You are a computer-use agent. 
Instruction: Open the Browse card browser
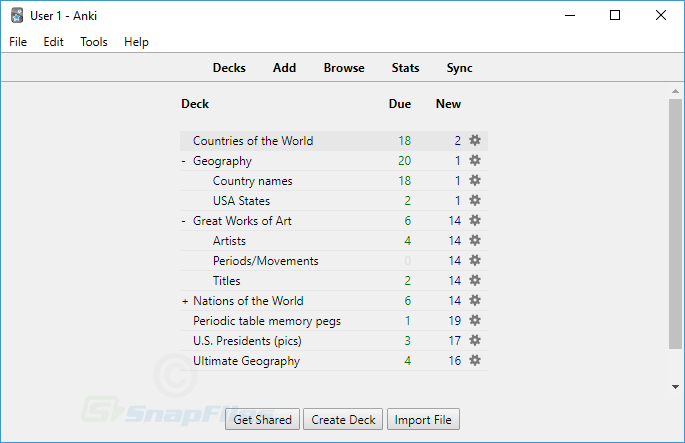(344, 68)
